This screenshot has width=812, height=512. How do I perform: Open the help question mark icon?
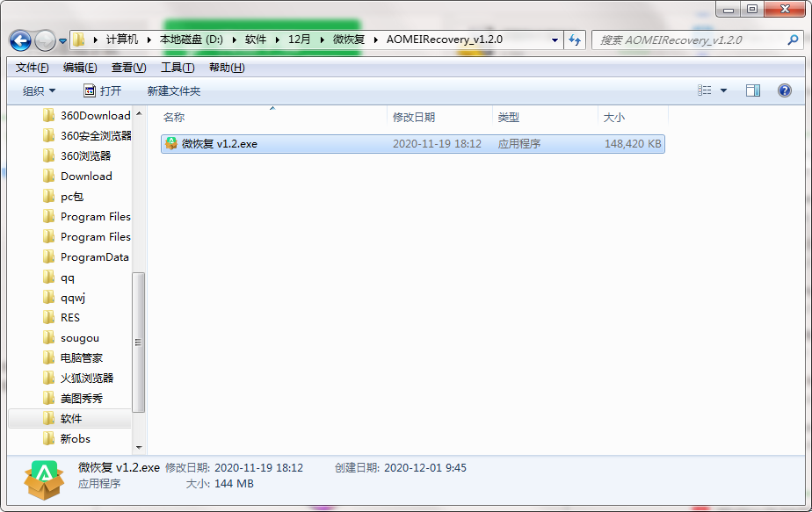point(785,91)
